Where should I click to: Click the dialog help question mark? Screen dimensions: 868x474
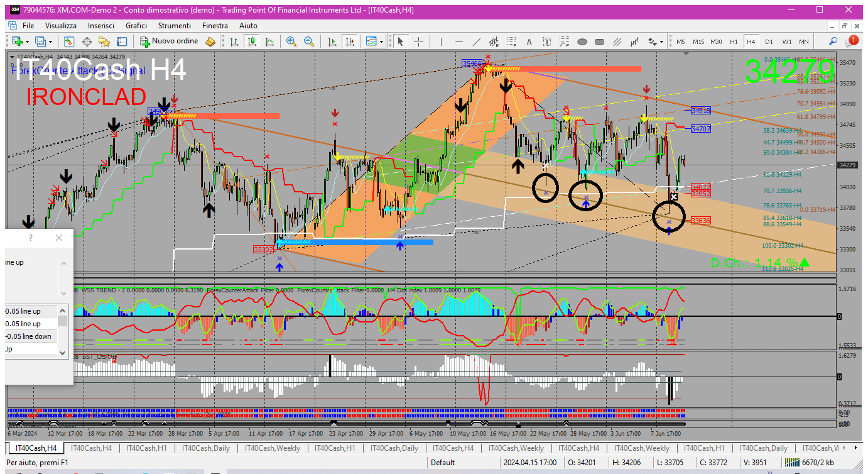pos(31,238)
